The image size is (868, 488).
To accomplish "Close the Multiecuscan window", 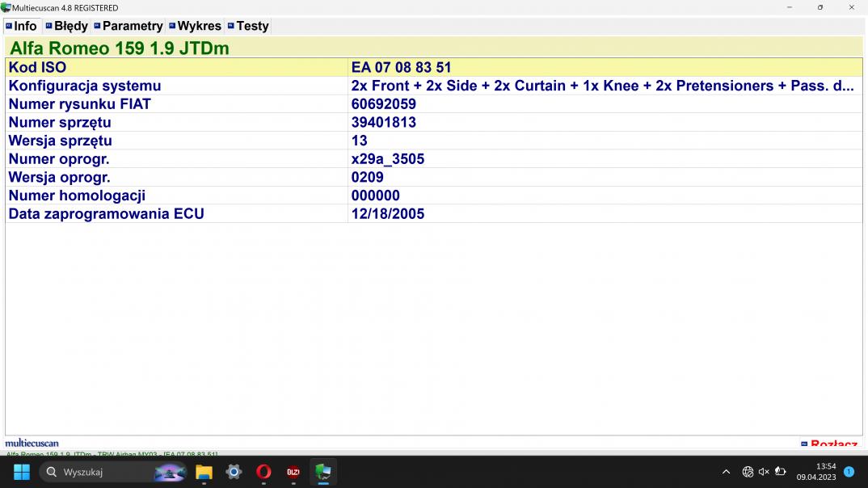I will tap(851, 8).
